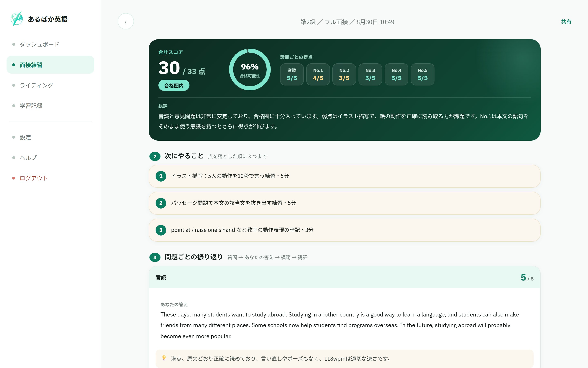The height and width of the screenshot is (368, 588).
Task: Click the 共有 share link
Action: point(566,22)
